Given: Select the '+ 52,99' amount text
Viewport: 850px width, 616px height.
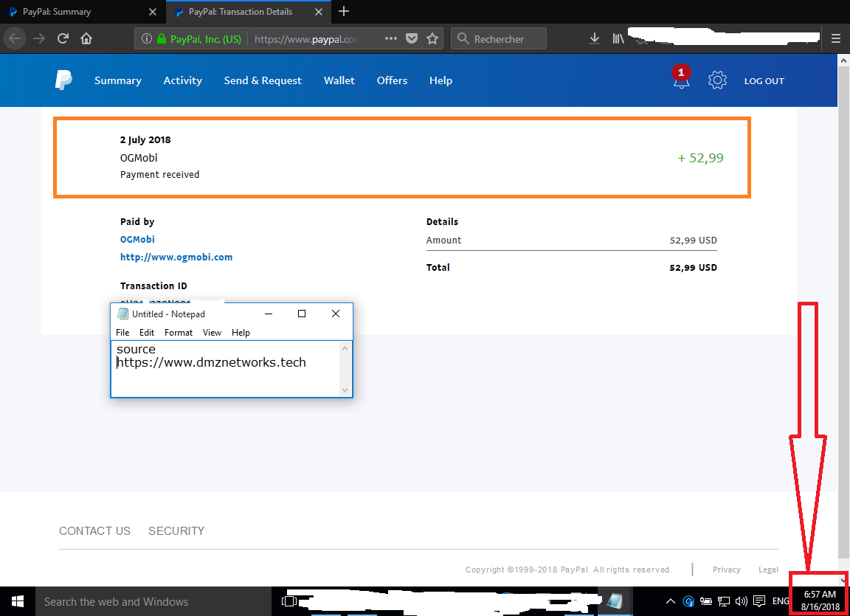Looking at the screenshot, I should point(700,158).
